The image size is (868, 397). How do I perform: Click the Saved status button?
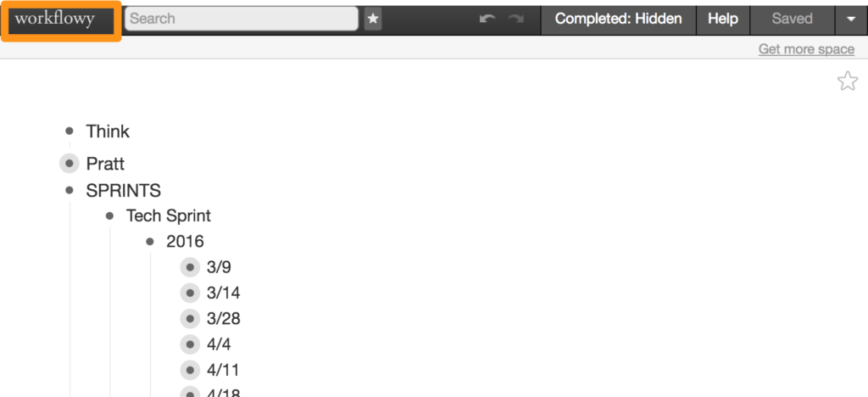[x=793, y=19]
